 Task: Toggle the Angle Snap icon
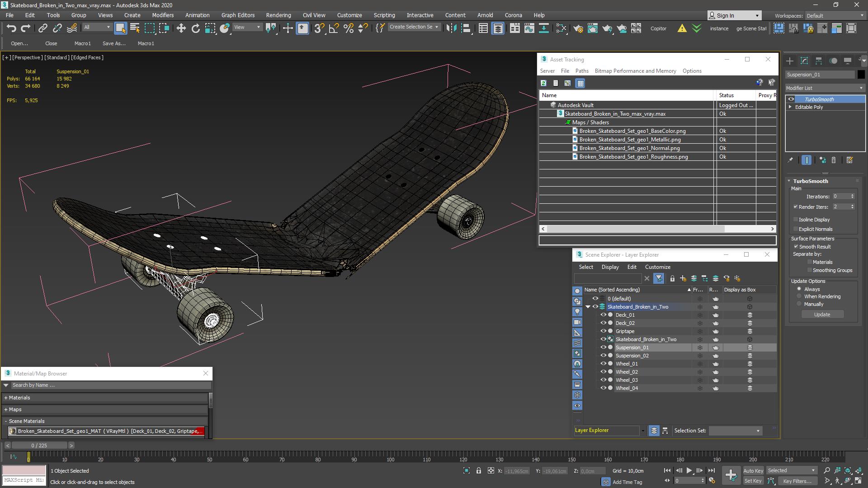pos(334,28)
